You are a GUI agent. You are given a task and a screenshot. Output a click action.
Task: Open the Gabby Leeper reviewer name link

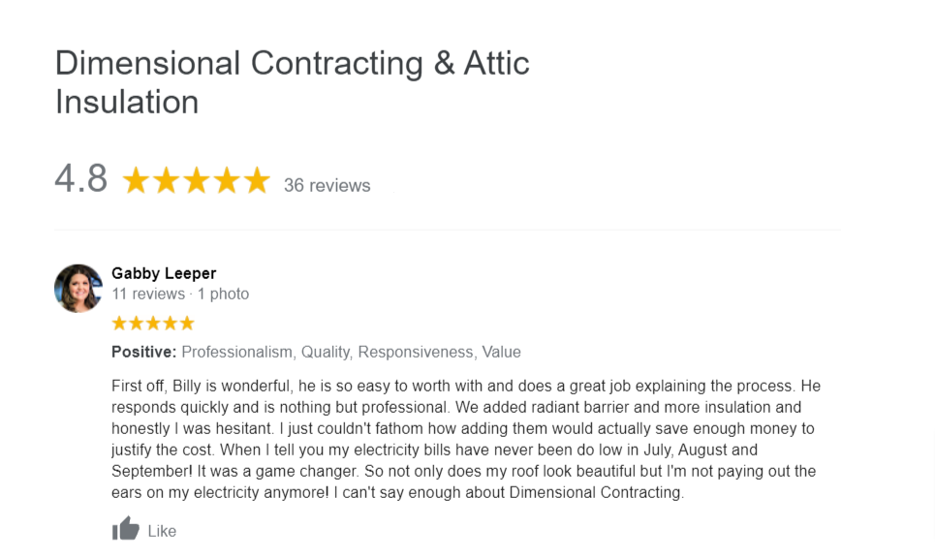pyautogui.click(x=164, y=273)
